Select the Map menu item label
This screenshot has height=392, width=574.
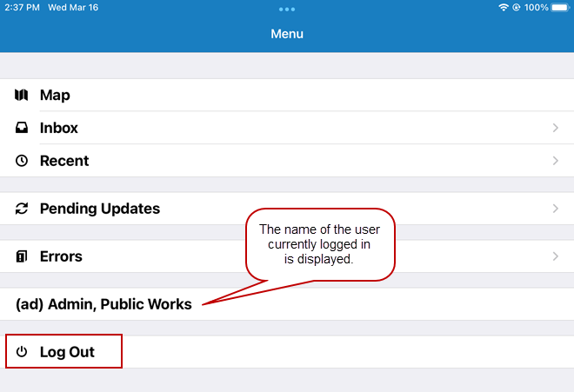pos(55,95)
